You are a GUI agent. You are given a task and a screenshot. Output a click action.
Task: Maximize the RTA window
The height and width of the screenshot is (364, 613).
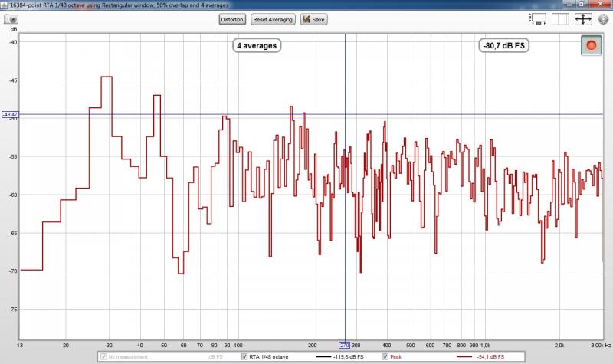click(x=582, y=5)
